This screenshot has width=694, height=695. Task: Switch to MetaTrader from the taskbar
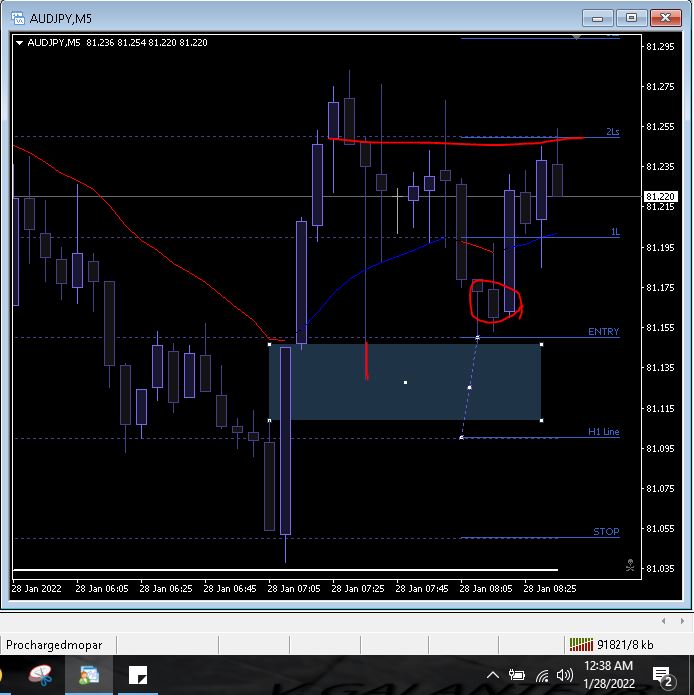pyautogui.click(x=89, y=675)
